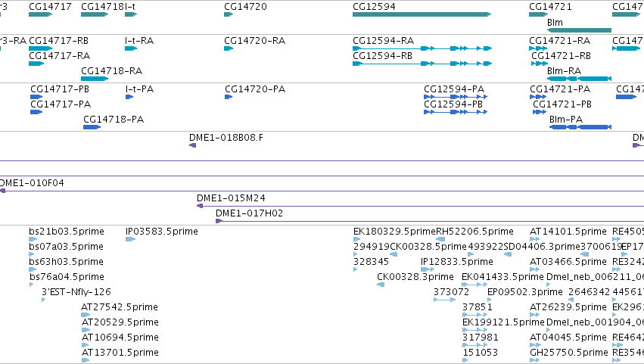This screenshot has height=364, width=644.
Task: Click the CG14721 gene label
Action: 550,7
